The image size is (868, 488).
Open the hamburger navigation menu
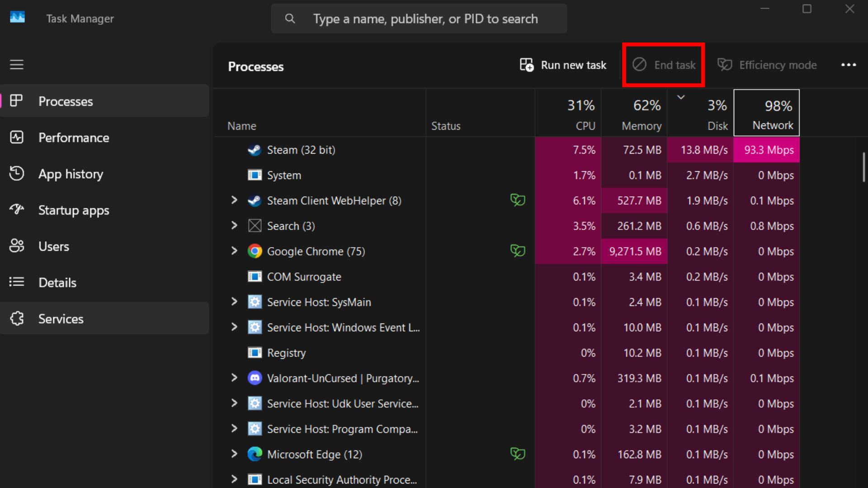coord(17,65)
